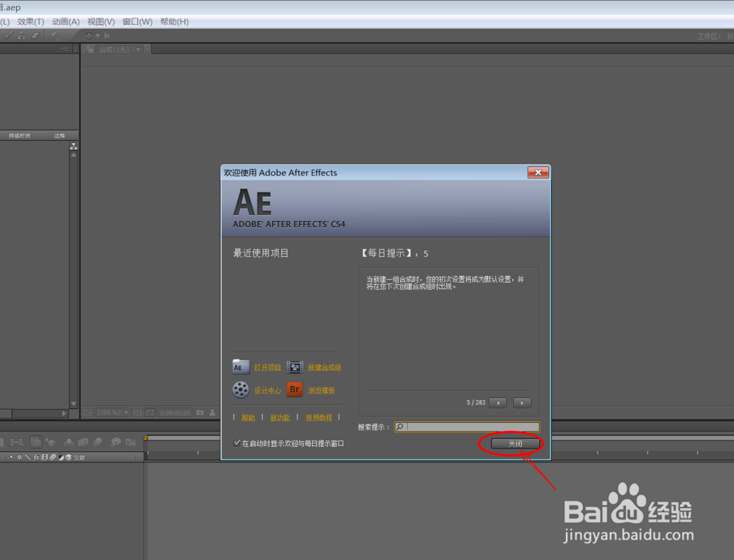
Task: Click the title/action safe grid icon
Action: coord(138,412)
